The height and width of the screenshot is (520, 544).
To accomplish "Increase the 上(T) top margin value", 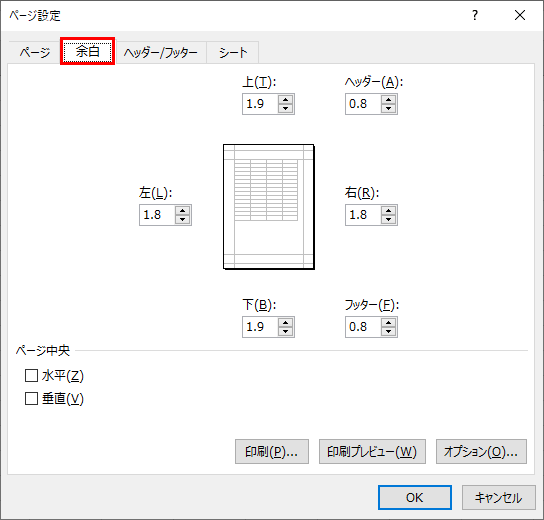I will 286,100.
